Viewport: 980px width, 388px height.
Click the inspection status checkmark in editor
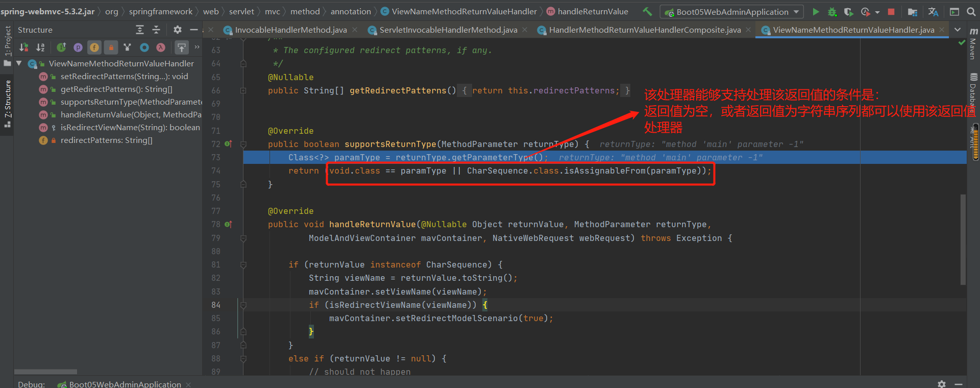(x=962, y=43)
